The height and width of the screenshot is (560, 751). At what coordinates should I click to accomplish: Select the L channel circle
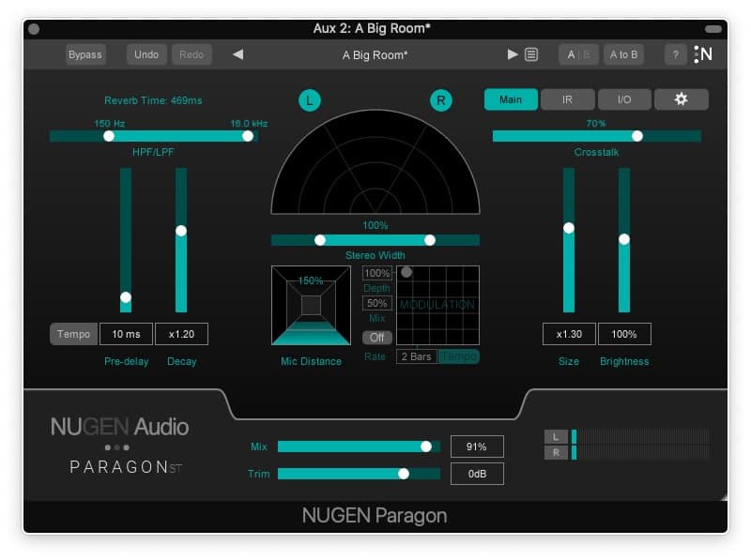point(310,100)
